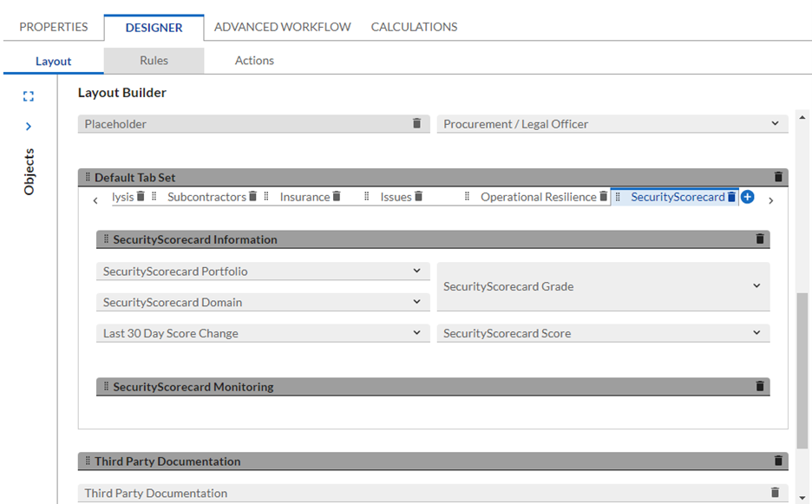Open the Operational Resilience tab
Screen dimensions: 812x504
click(538, 197)
